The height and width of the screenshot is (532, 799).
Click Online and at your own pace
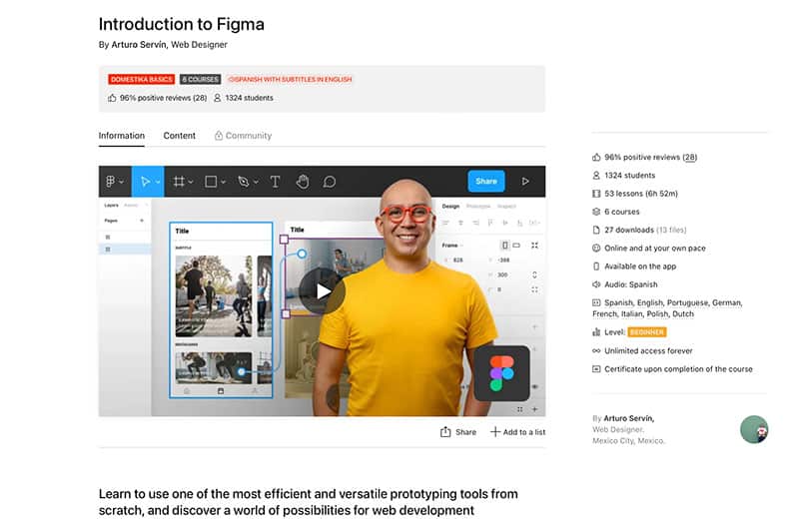coord(655,248)
